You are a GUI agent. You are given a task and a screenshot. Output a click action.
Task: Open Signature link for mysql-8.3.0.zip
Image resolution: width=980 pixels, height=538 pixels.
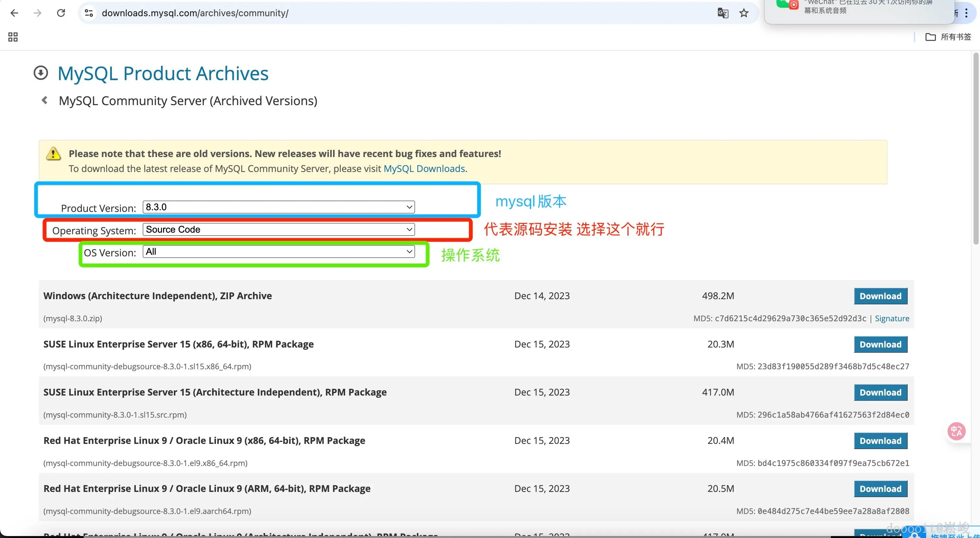tap(892, 318)
